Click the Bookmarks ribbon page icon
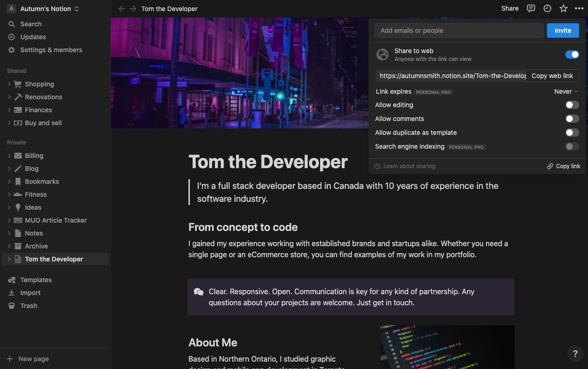 [18, 181]
